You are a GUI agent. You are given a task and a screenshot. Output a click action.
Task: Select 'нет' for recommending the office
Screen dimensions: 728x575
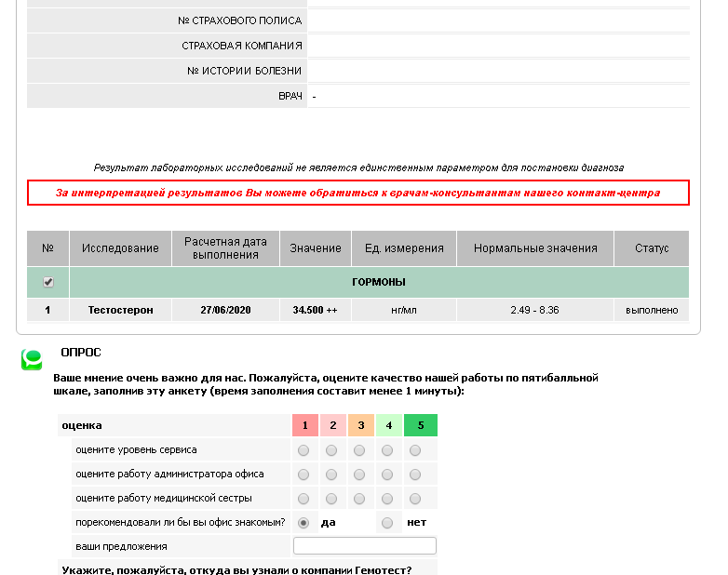coord(387,523)
